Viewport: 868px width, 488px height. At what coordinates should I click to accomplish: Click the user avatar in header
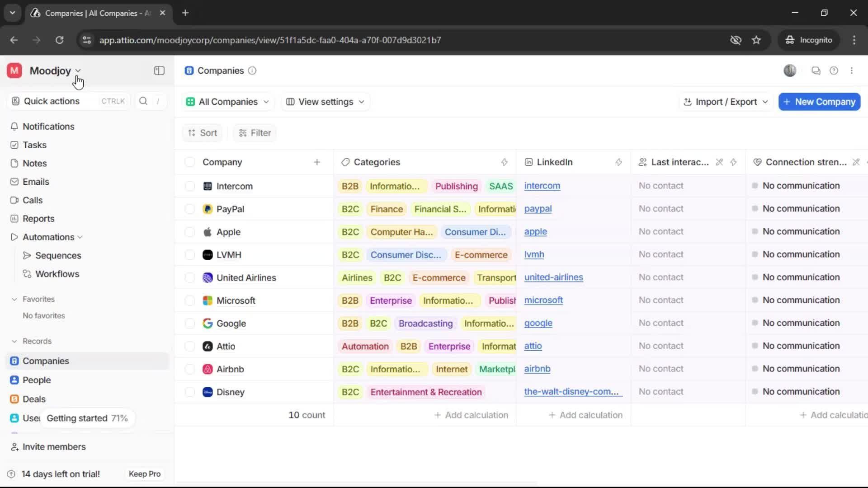(x=790, y=70)
